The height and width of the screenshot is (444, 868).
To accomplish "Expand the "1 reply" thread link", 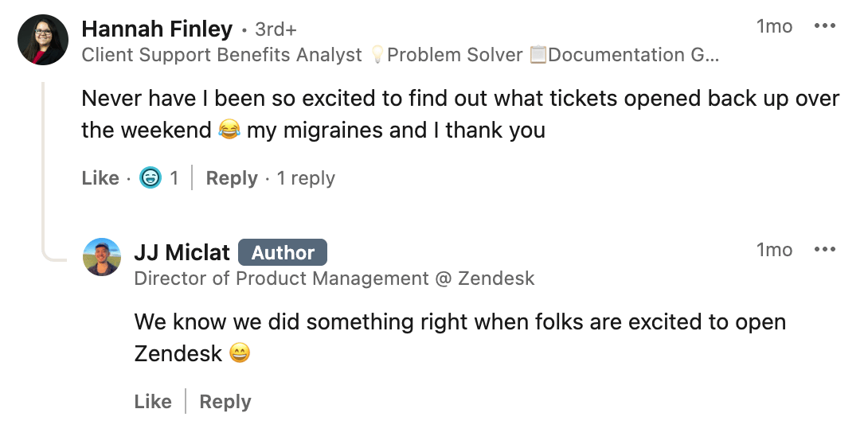I will pos(306,178).
